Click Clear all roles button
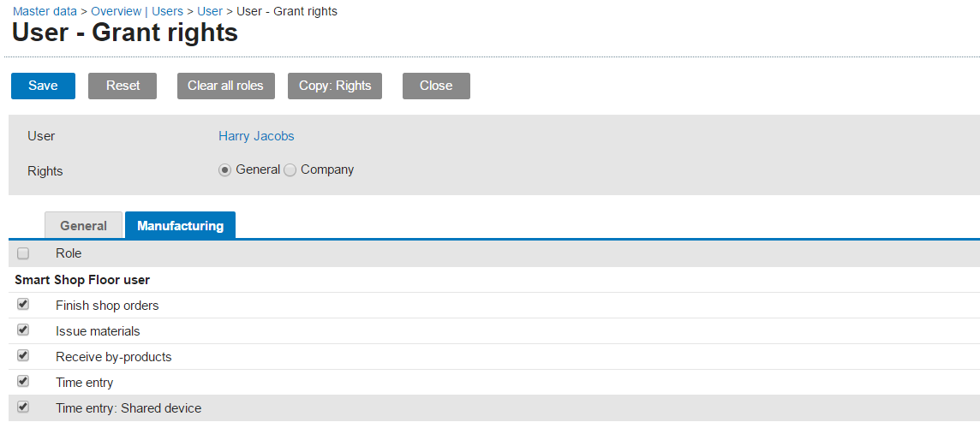 225,86
